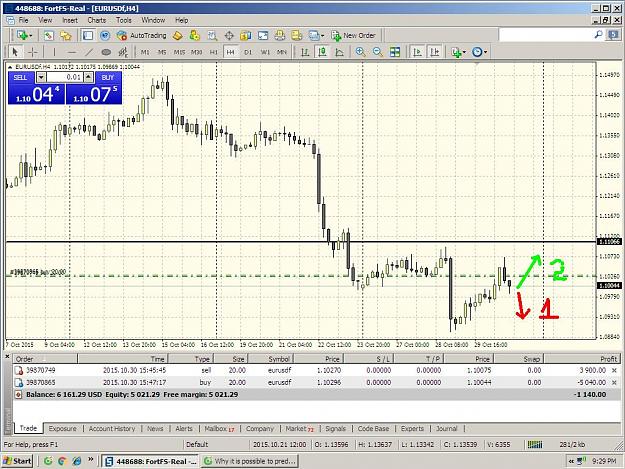Image resolution: width=625 pixels, height=469 pixels.
Task: Click the yellow book MetaEditor icon
Action: tap(177, 35)
